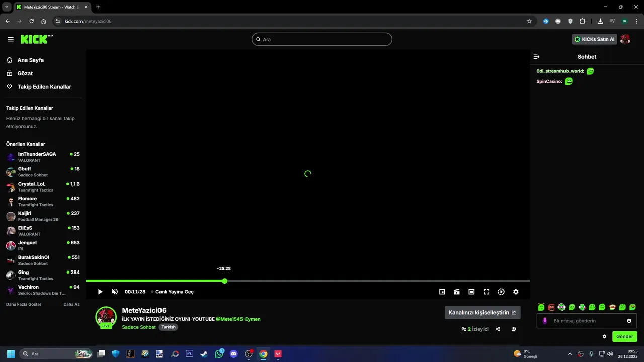This screenshot has height=362, width=644.
Task: Open Flomore recommended channel
Action: [x=43, y=201]
